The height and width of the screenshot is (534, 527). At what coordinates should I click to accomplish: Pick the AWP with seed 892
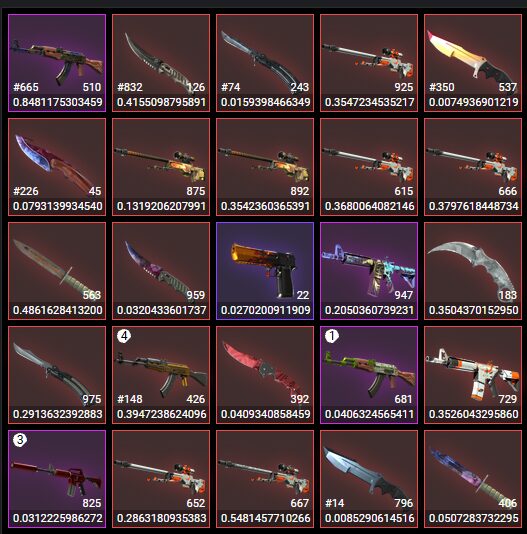tap(265, 167)
